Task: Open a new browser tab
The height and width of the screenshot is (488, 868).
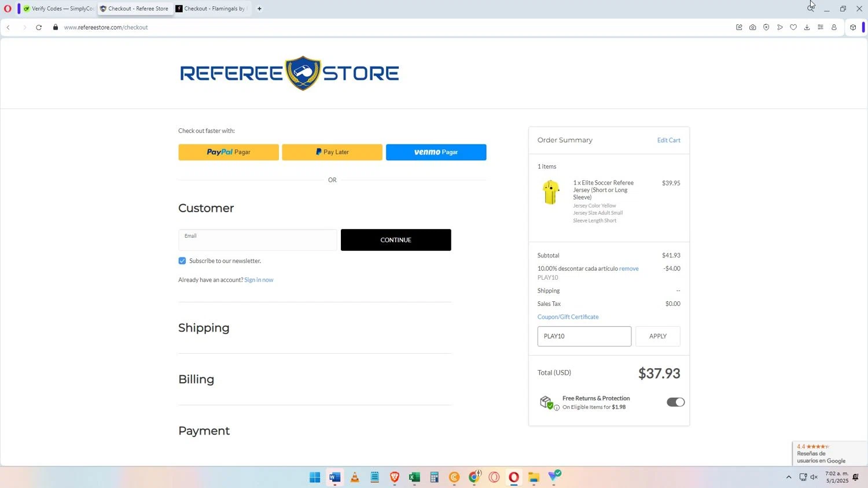Action: tap(259, 9)
